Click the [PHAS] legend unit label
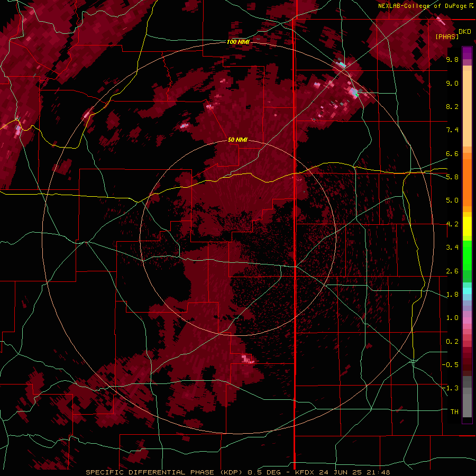The width and height of the screenshot is (476, 476). (x=447, y=36)
